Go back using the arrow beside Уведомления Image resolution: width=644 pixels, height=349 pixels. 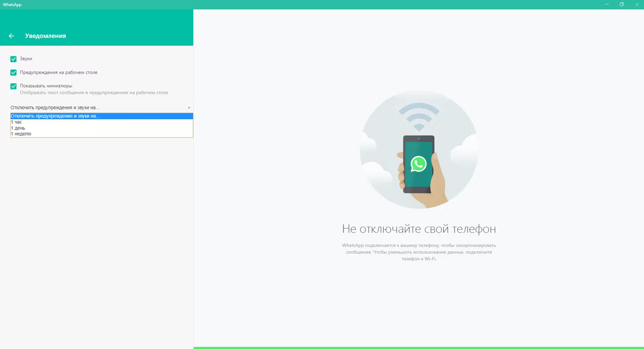(12, 36)
